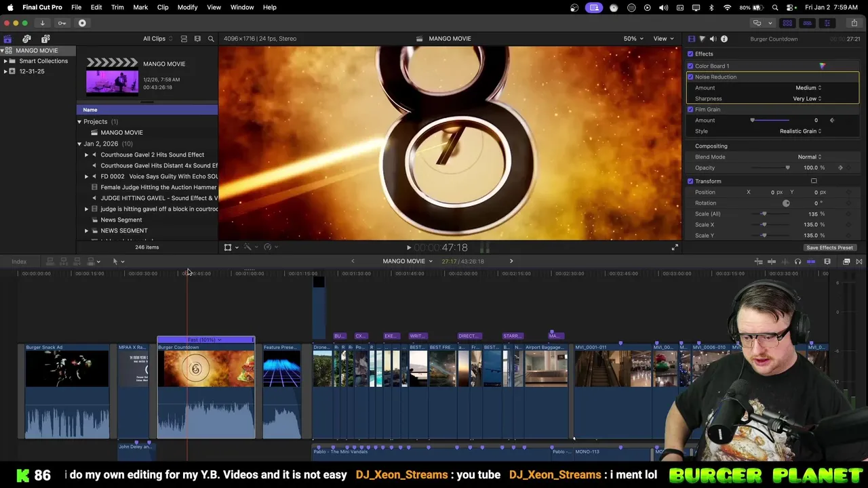The width and height of the screenshot is (868, 488).
Task: Show the Audio inspector speaker icon
Action: [713, 39]
